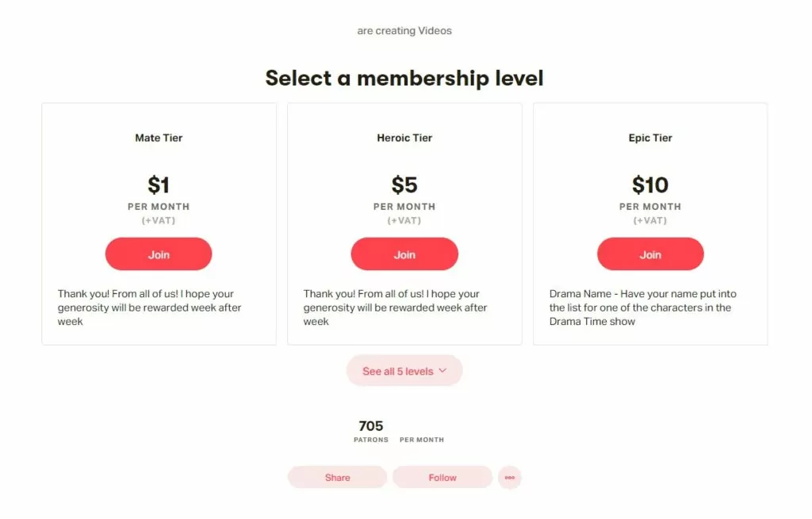Click the PER MONTH earnings label
This screenshot has height=519, width=812.
[422, 440]
